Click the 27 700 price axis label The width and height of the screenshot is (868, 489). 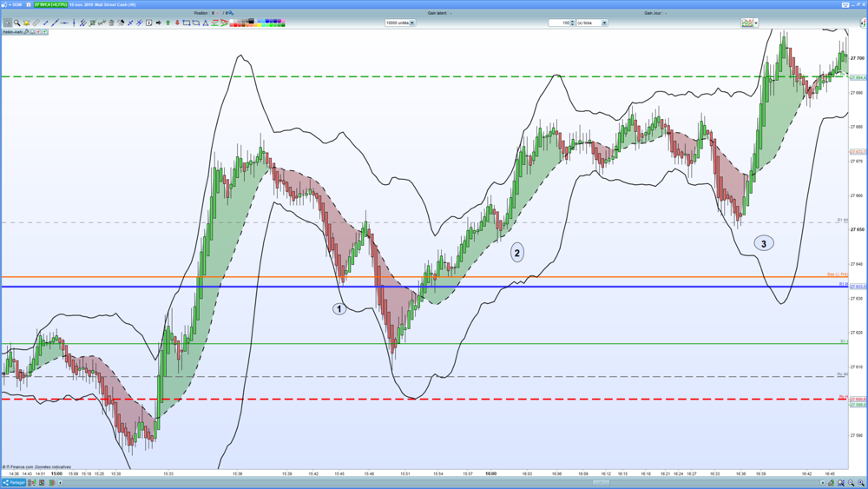[x=857, y=58]
